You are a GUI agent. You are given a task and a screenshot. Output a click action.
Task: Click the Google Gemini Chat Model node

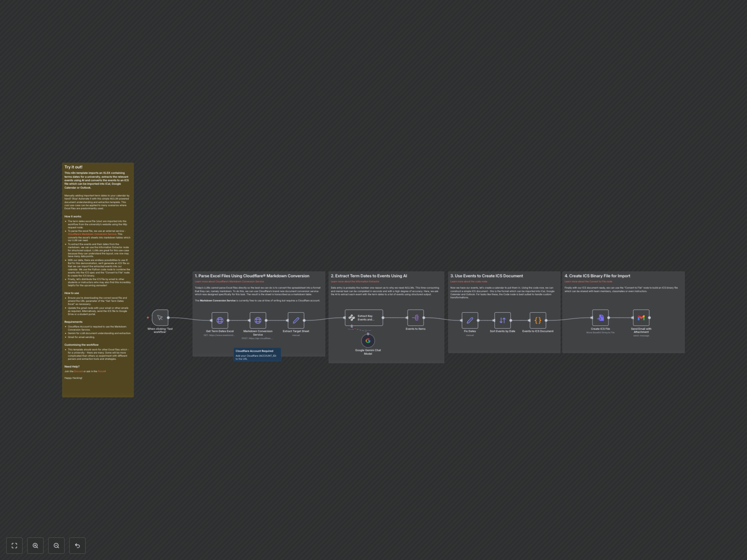coord(368,341)
